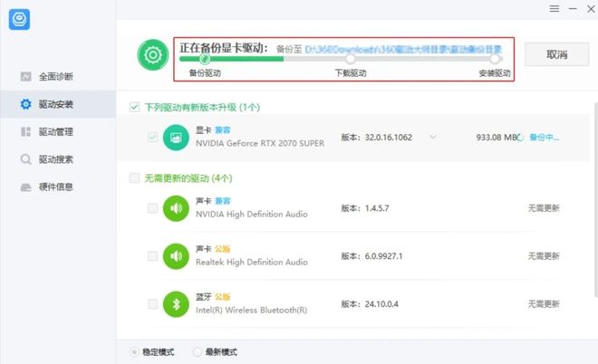This screenshot has height=364, width=598.
Task: Click the 下载驱动 progress step marker
Action: [x=351, y=59]
